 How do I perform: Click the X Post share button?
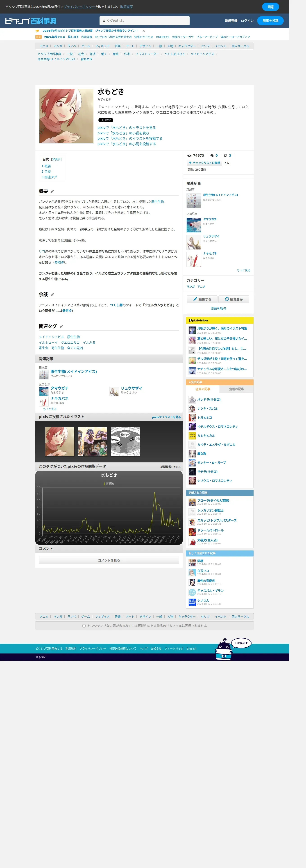pos(106,120)
